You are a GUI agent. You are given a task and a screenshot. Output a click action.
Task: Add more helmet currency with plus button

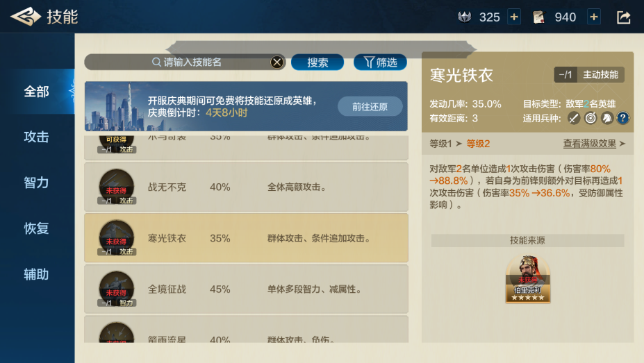pyautogui.click(x=514, y=17)
